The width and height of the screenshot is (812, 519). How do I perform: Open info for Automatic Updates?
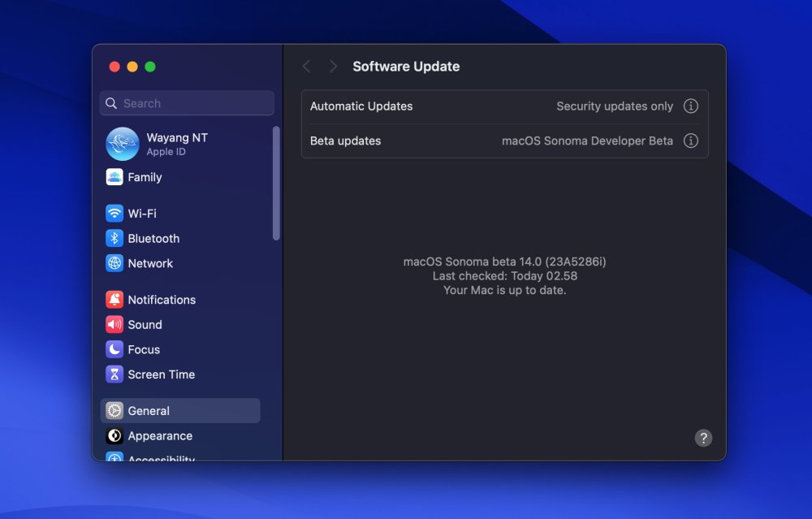tap(690, 106)
